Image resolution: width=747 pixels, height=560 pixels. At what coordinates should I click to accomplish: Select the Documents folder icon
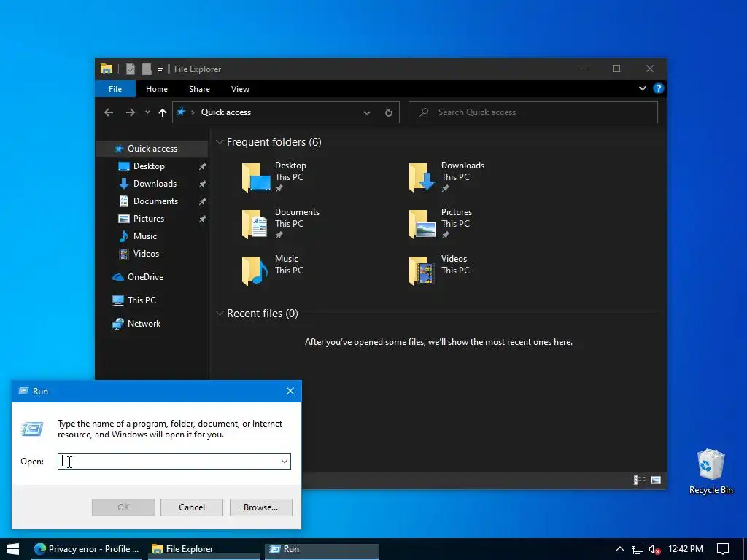coord(256,224)
